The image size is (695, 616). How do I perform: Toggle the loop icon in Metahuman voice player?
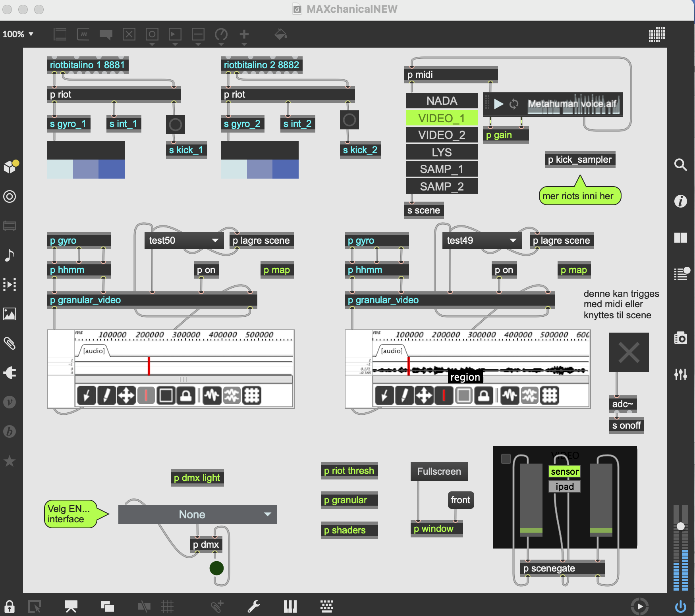pos(514,104)
